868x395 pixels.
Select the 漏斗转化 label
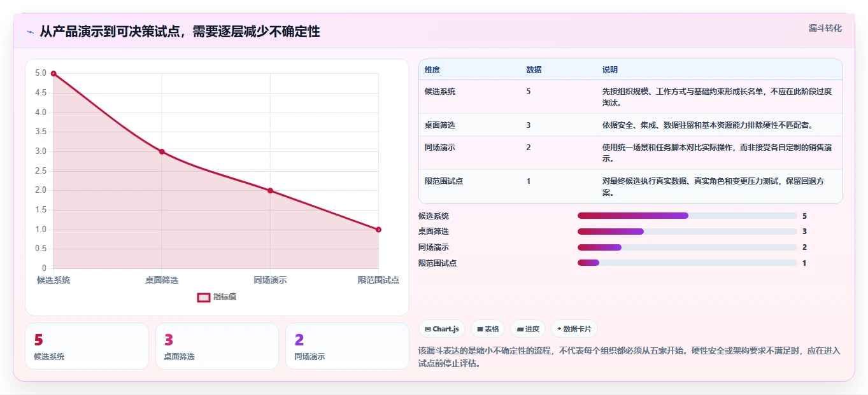coord(825,28)
